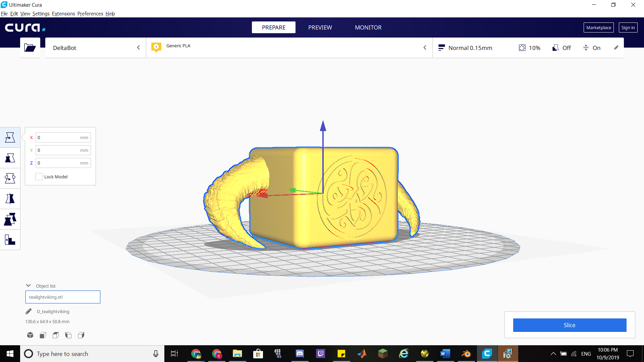Click the 3D view cube icon
Image resolution: width=644 pixels, height=362 pixels.
click(x=30, y=335)
